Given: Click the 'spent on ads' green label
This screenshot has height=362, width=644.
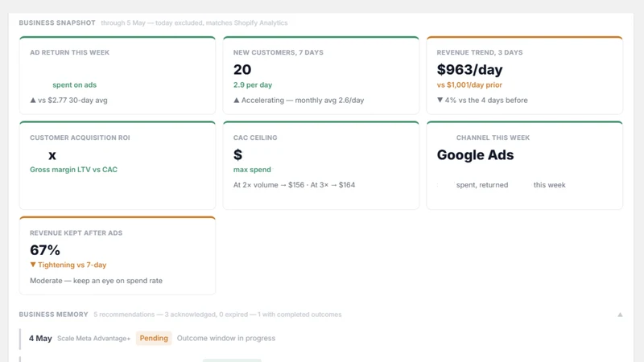Looking at the screenshot, I should [x=74, y=85].
